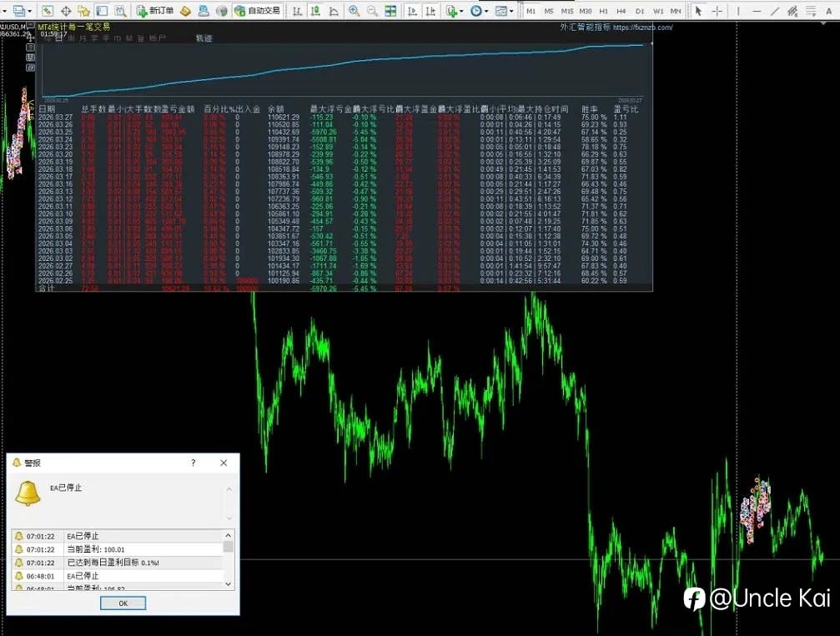The width and height of the screenshot is (840, 636).
Task: Open the indicators list icon
Action: (451, 11)
